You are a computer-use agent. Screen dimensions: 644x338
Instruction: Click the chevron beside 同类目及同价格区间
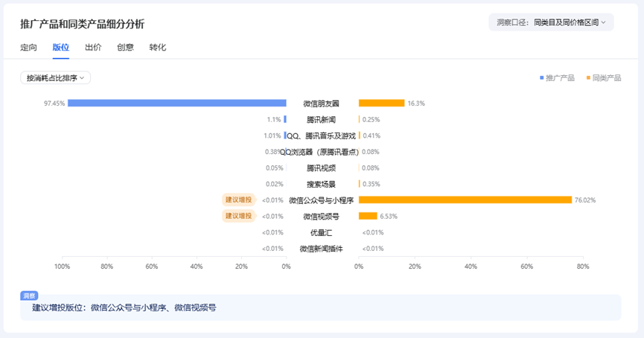[603, 22]
